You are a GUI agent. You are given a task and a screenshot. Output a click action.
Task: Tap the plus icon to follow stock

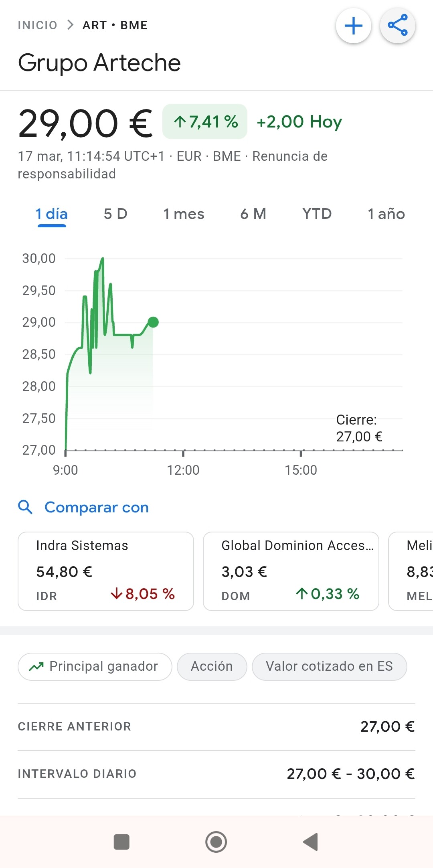pyautogui.click(x=353, y=26)
